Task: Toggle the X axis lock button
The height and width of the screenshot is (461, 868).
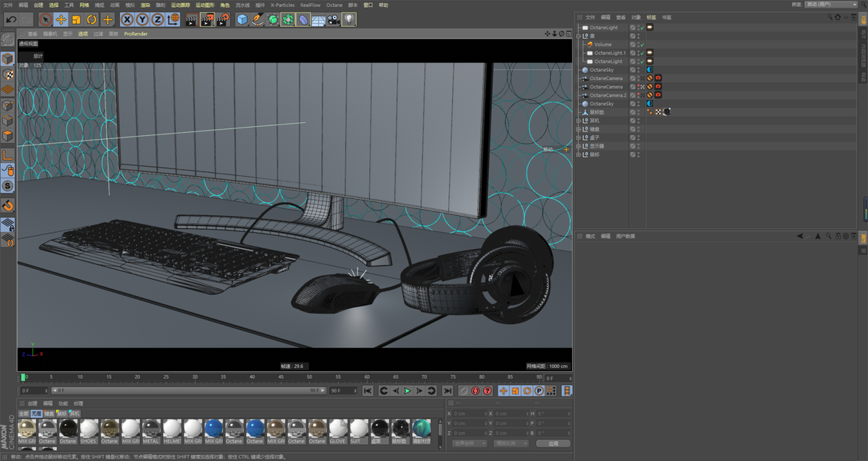Action: pos(128,19)
